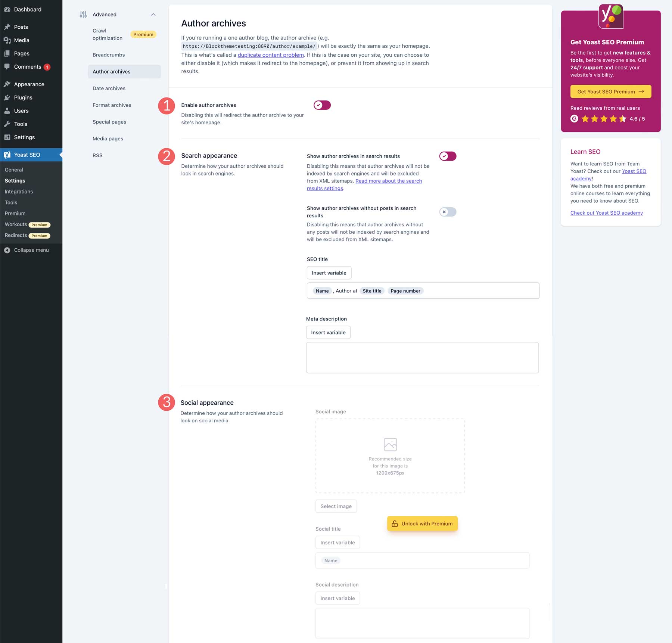
Task: Click the Posts pushpin icon
Action: [7, 27]
